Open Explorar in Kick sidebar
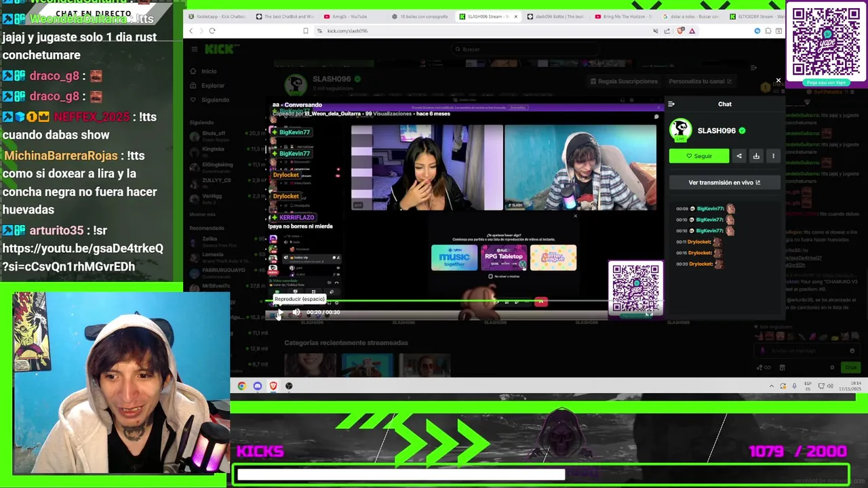 coord(208,85)
